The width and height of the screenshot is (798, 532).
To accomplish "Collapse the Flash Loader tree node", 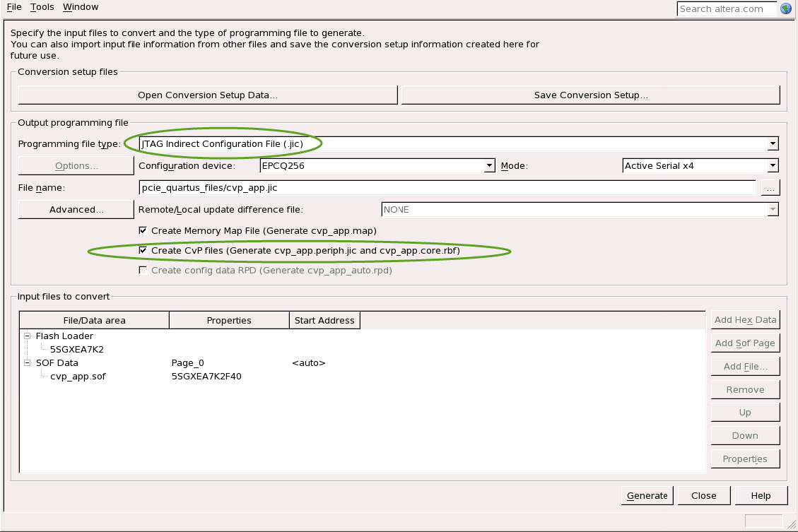I will (x=28, y=336).
